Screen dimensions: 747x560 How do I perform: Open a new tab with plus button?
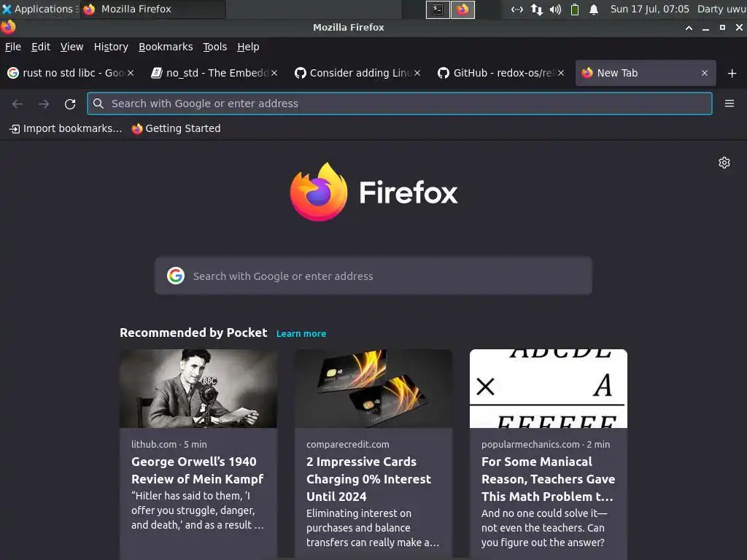(732, 73)
